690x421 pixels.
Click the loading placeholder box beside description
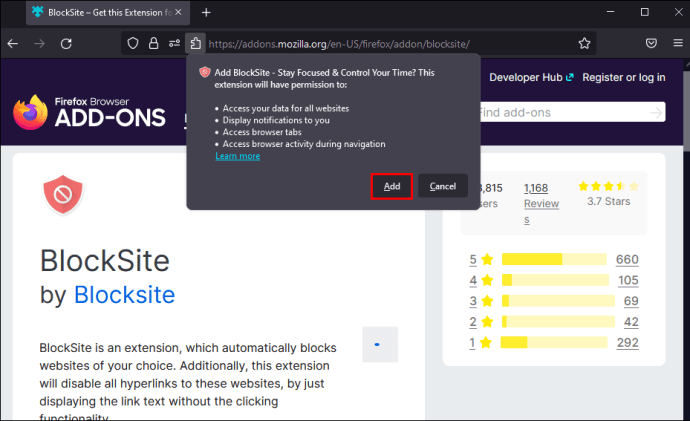point(380,344)
